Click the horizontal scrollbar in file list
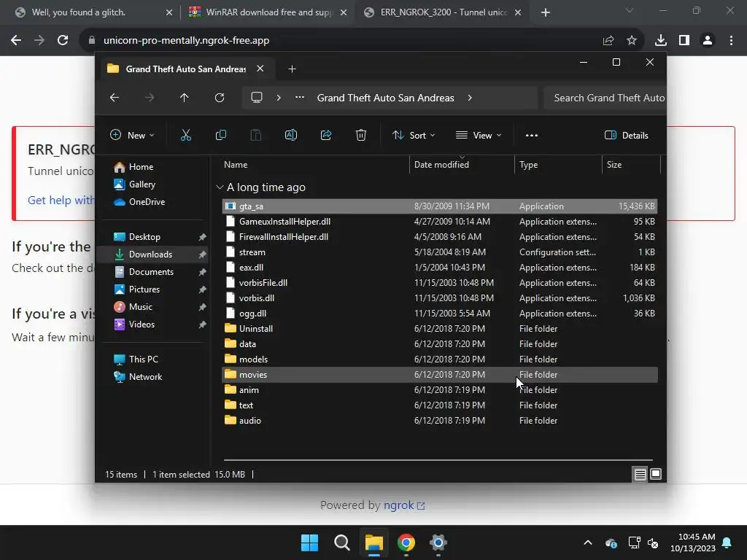 (438, 460)
